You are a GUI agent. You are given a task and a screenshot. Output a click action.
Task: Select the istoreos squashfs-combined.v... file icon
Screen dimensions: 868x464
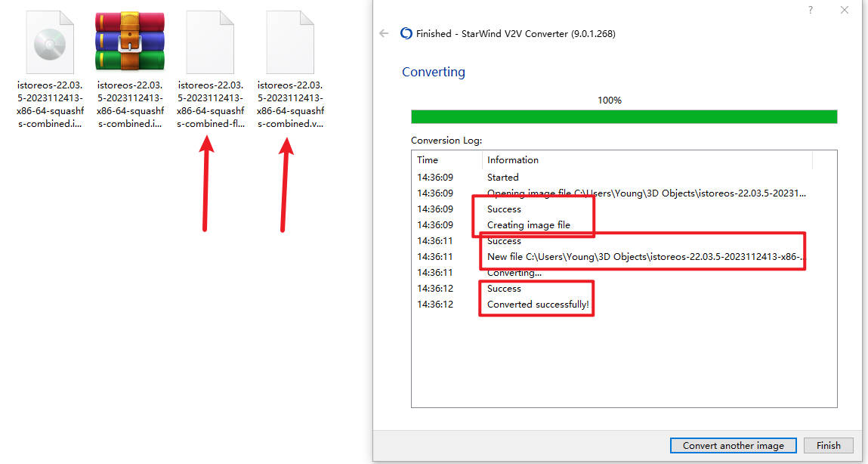[290, 42]
